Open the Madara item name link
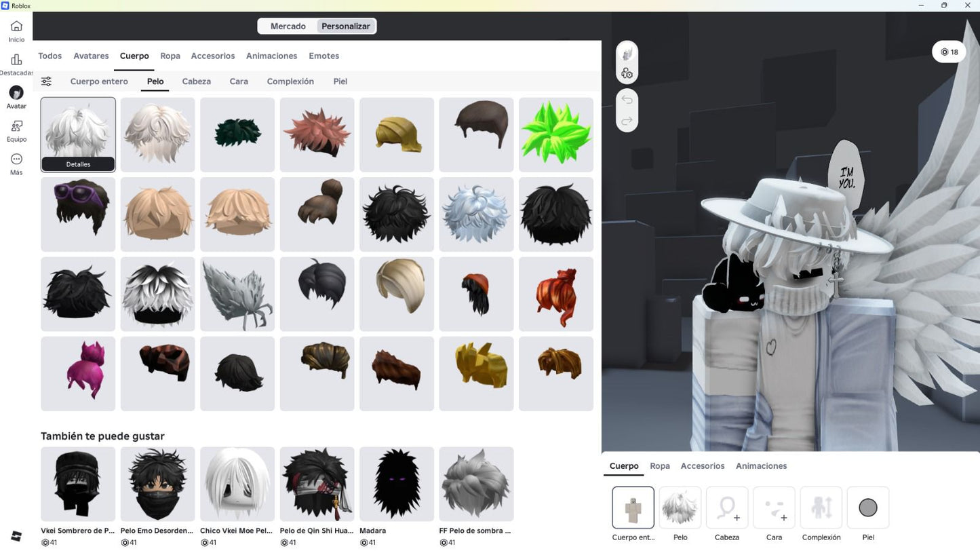 pos(372,531)
